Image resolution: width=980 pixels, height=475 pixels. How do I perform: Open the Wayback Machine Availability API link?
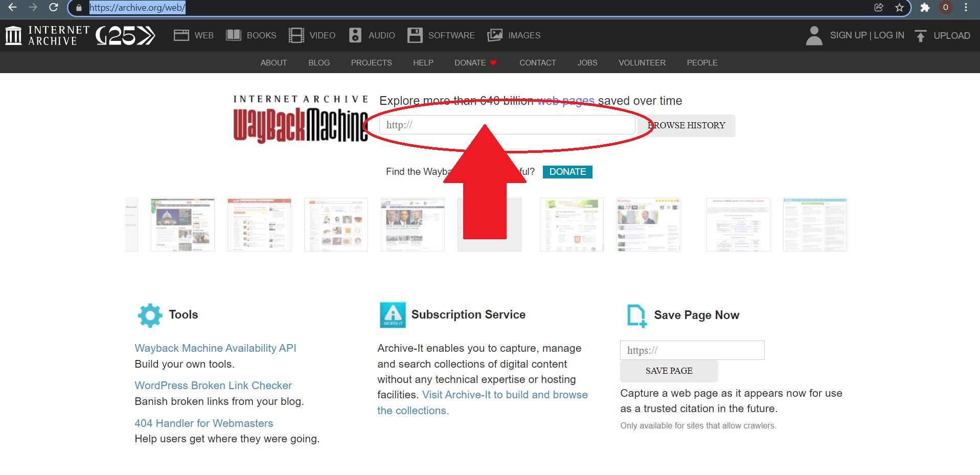point(215,348)
